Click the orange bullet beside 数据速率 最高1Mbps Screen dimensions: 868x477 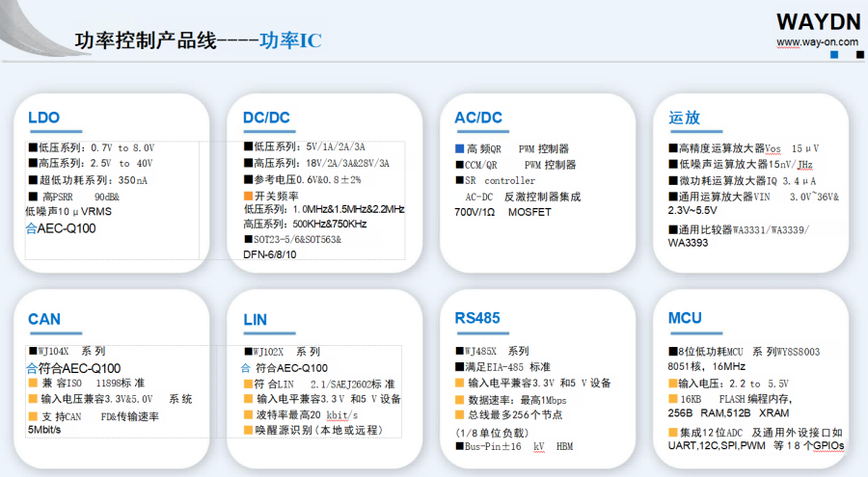tap(460, 400)
